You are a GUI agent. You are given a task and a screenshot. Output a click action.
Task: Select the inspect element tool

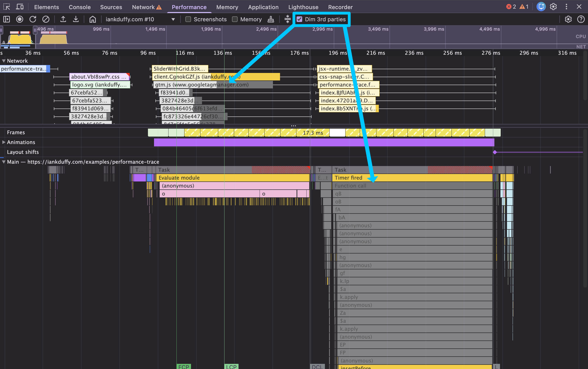click(6, 7)
